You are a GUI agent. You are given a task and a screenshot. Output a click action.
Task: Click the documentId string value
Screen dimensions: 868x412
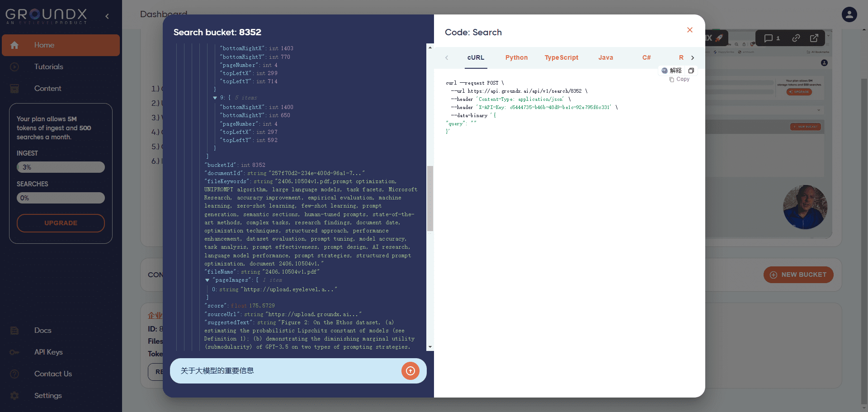pyautogui.click(x=316, y=173)
